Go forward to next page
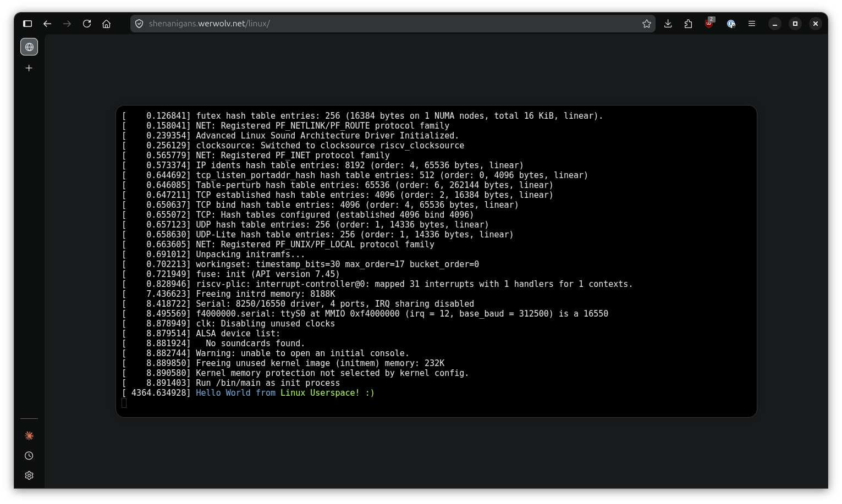The image size is (842, 504). click(x=67, y=24)
